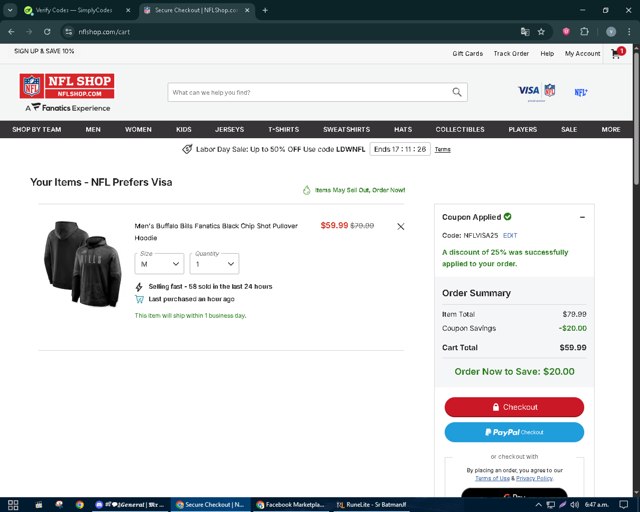Open the MORE menu
This screenshot has height=512, width=640.
(611, 129)
